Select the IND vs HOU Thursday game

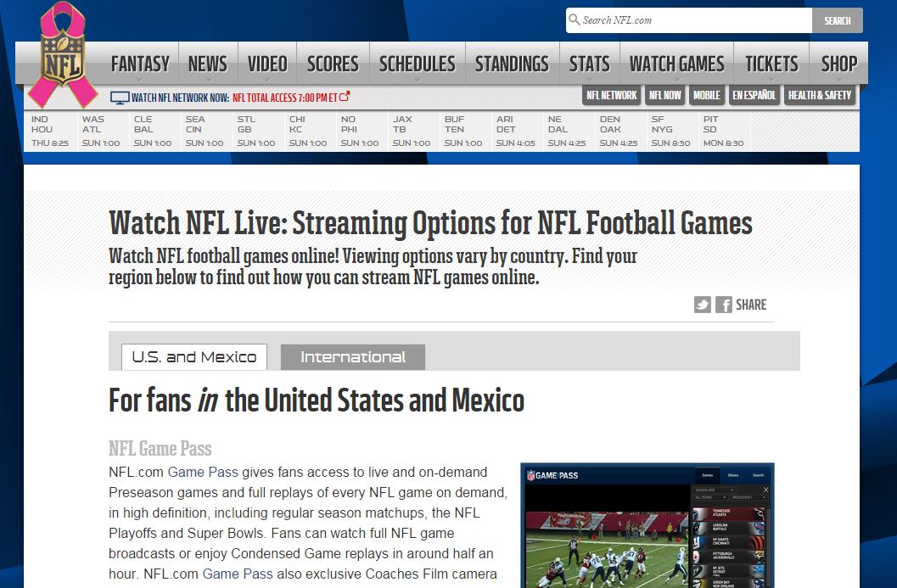[x=50, y=131]
